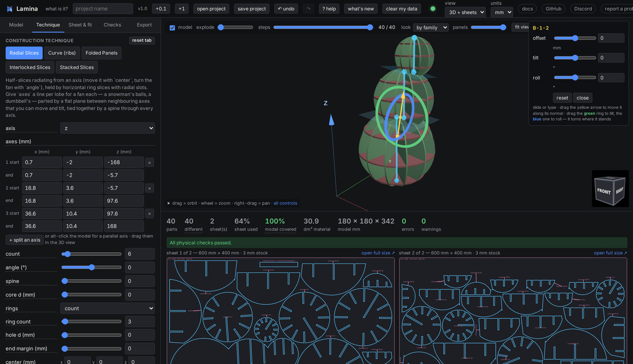Click the ? help button

pyautogui.click(x=329, y=8)
